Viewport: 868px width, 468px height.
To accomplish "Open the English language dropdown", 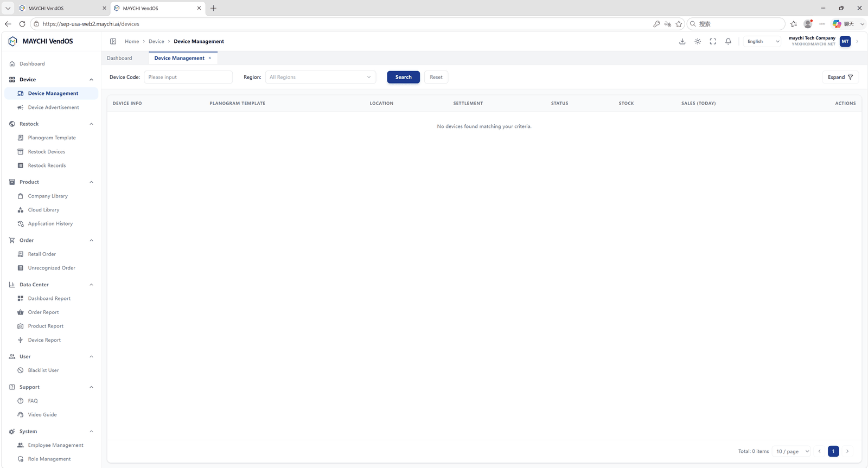I will click(x=763, y=41).
